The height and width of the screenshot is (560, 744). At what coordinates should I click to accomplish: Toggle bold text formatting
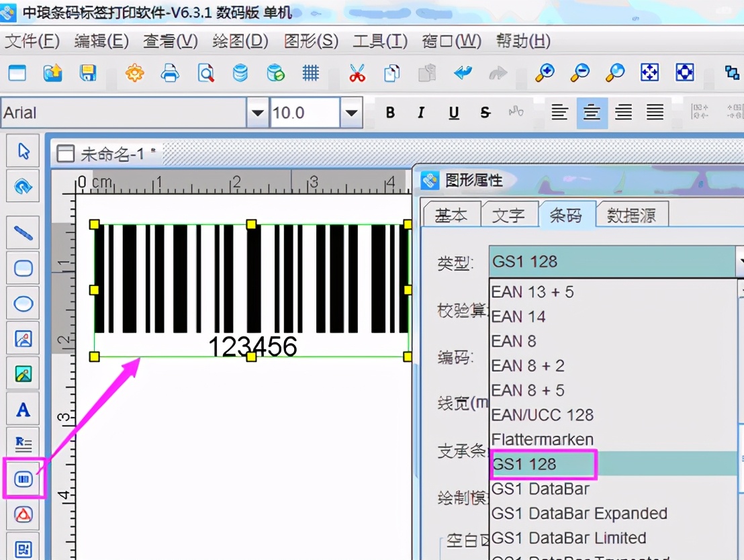click(x=389, y=113)
